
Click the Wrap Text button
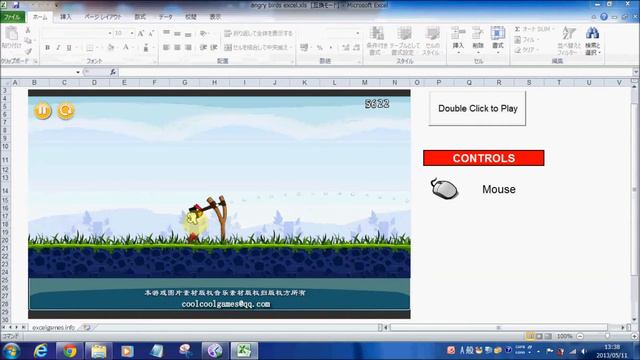(259, 33)
